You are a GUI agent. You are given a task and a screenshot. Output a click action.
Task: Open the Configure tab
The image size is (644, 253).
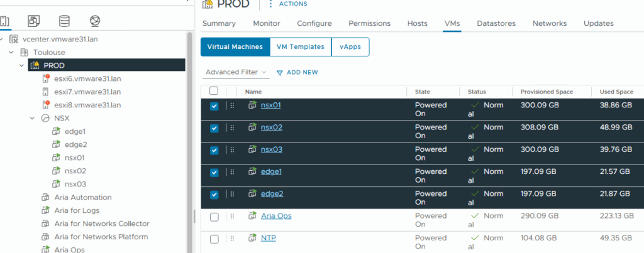[x=314, y=23]
